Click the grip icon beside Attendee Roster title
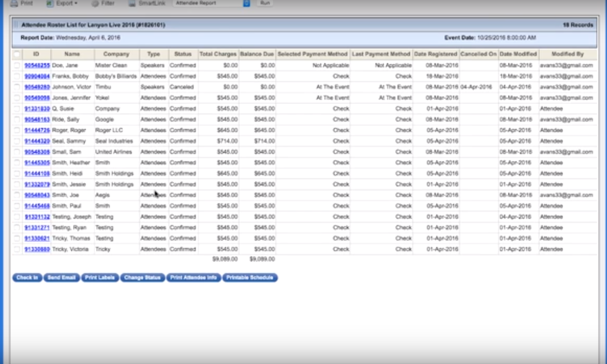The width and height of the screenshot is (607, 364). [x=16, y=25]
